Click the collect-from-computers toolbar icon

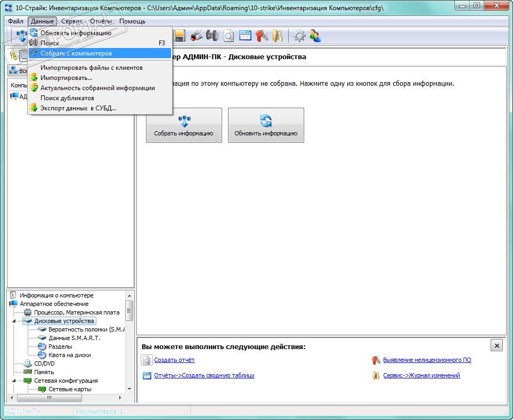tap(22, 36)
